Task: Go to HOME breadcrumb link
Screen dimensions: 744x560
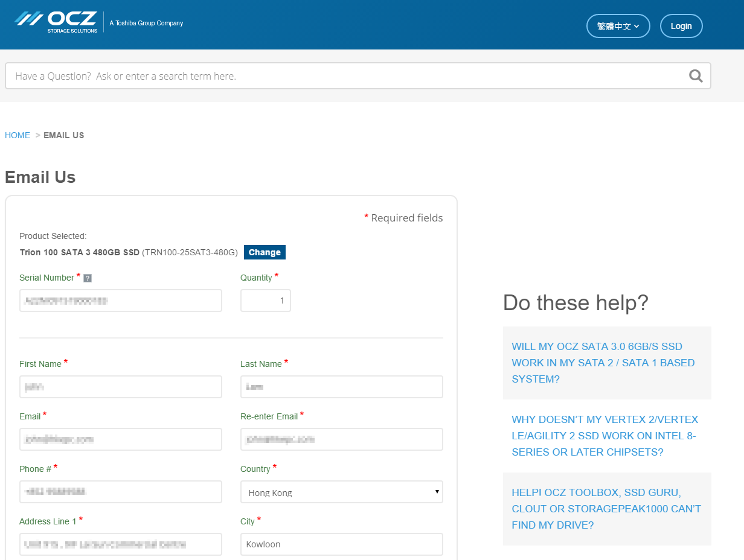Action: pyautogui.click(x=18, y=135)
